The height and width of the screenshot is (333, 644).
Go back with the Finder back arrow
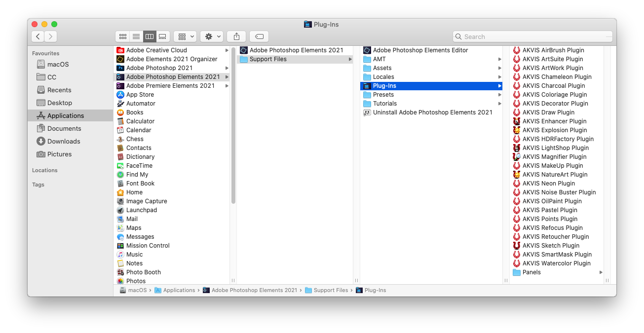point(38,37)
